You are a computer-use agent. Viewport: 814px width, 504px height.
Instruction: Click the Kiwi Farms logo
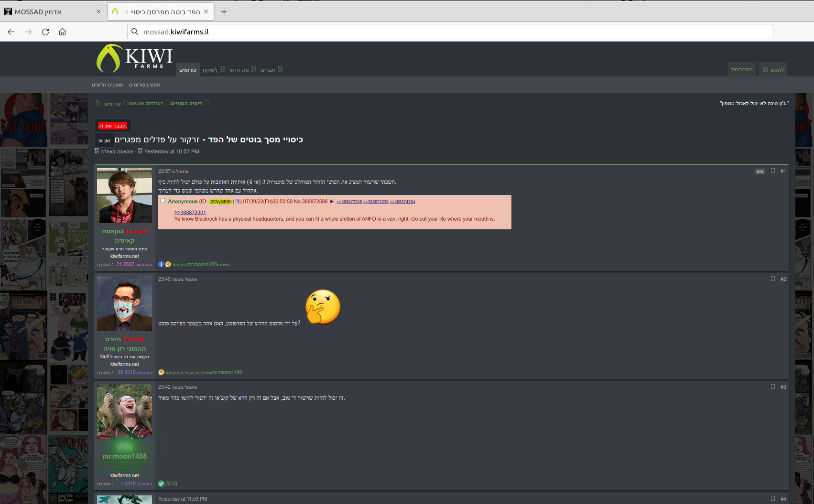[x=134, y=58]
